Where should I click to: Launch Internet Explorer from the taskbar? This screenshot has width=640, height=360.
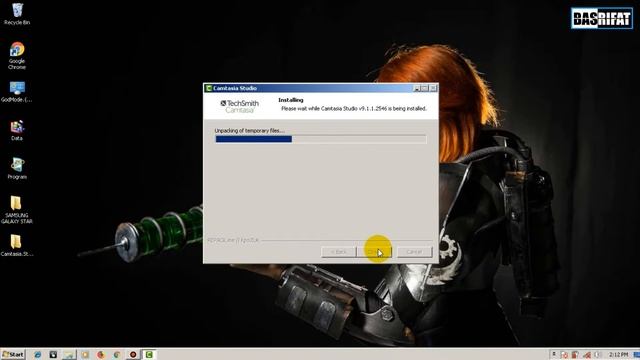click(38, 355)
